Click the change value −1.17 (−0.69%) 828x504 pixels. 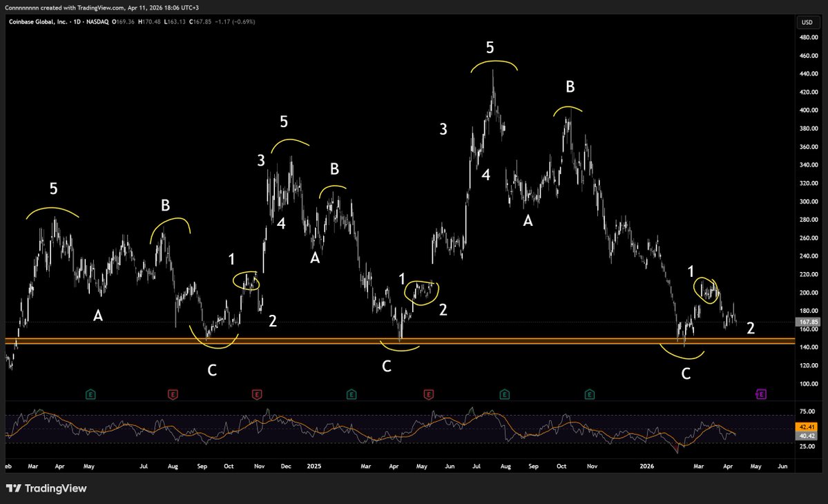[235, 21]
